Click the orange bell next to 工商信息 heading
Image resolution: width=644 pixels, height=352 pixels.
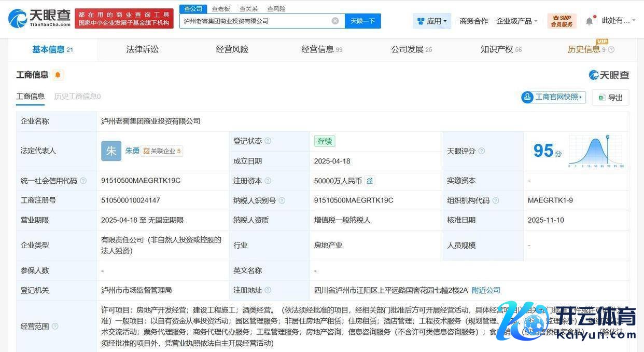[x=58, y=75]
